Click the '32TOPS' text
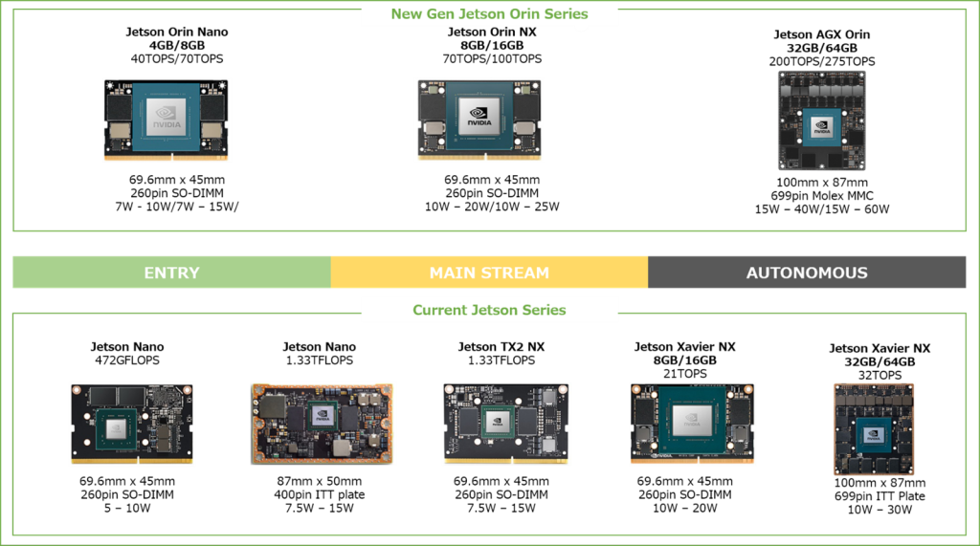The height and width of the screenshot is (546, 980). pyautogui.click(x=880, y=376)
